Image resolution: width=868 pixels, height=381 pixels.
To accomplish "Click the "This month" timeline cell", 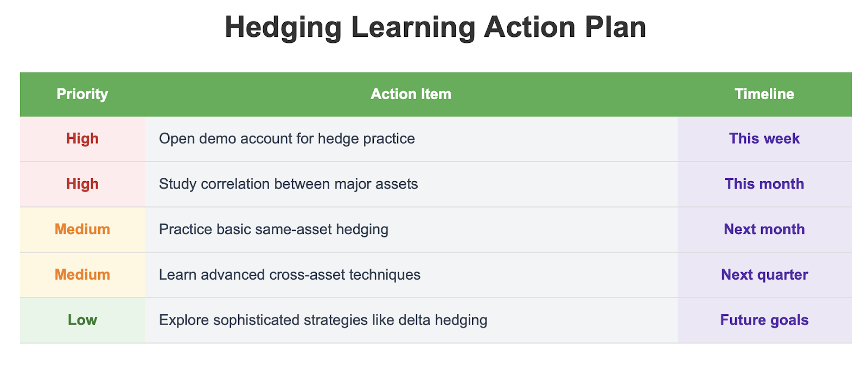I will [764, 184].
